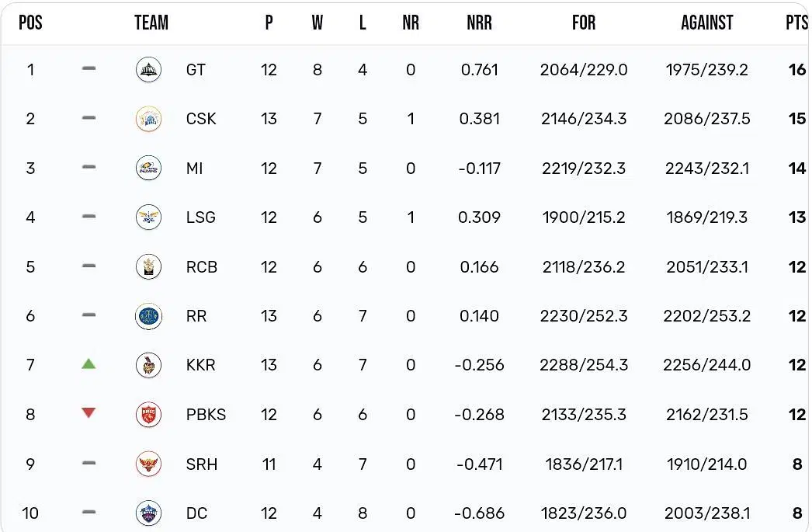Click the SRH team logo

(x=148, y=464)
